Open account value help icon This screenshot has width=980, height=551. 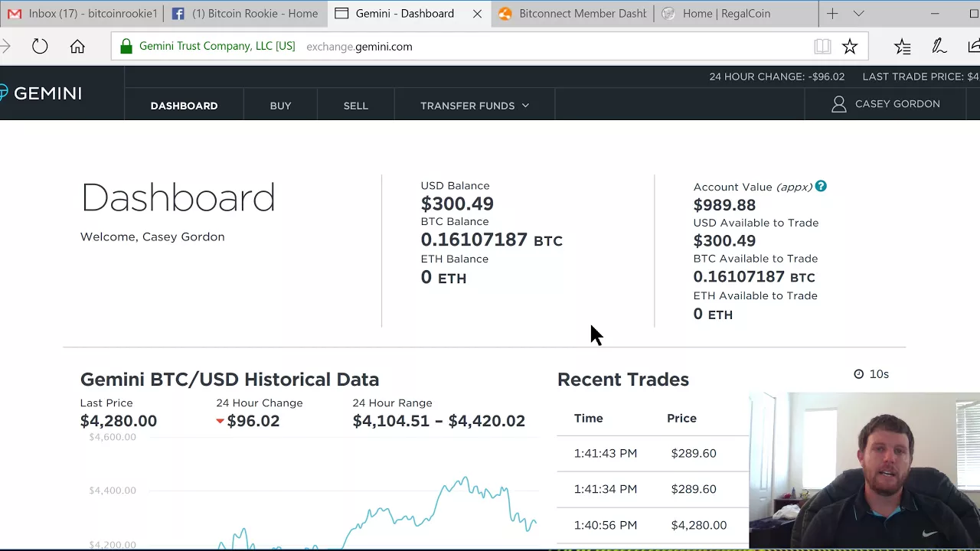[x=821, y=186]
